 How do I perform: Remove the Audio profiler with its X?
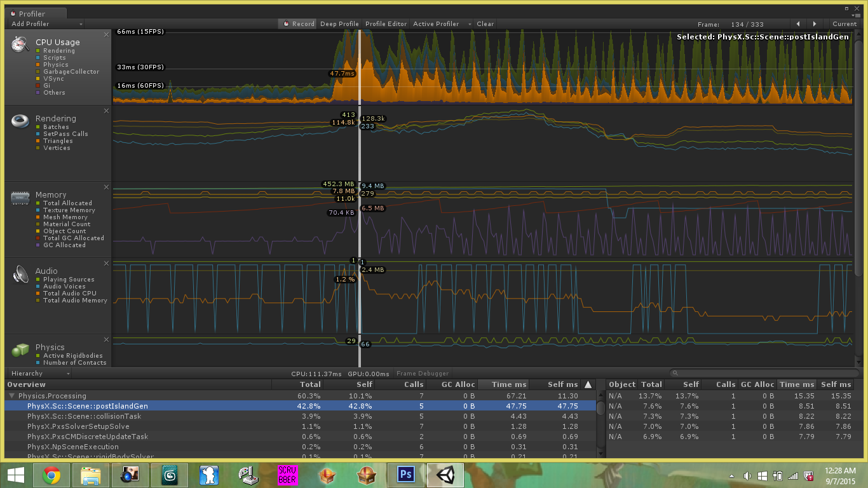pyautogui.click(x=107, y=263)
